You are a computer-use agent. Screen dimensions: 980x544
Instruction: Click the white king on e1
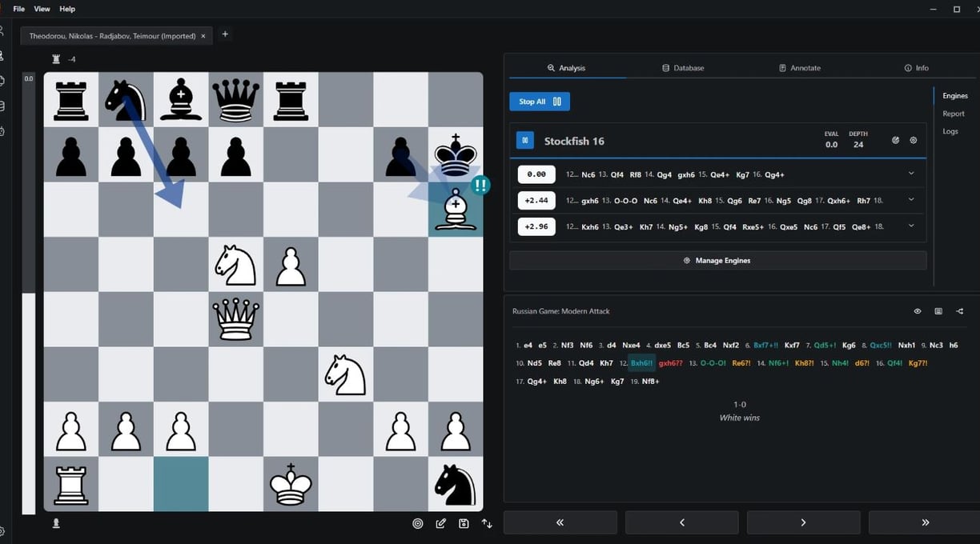point(291,484)
